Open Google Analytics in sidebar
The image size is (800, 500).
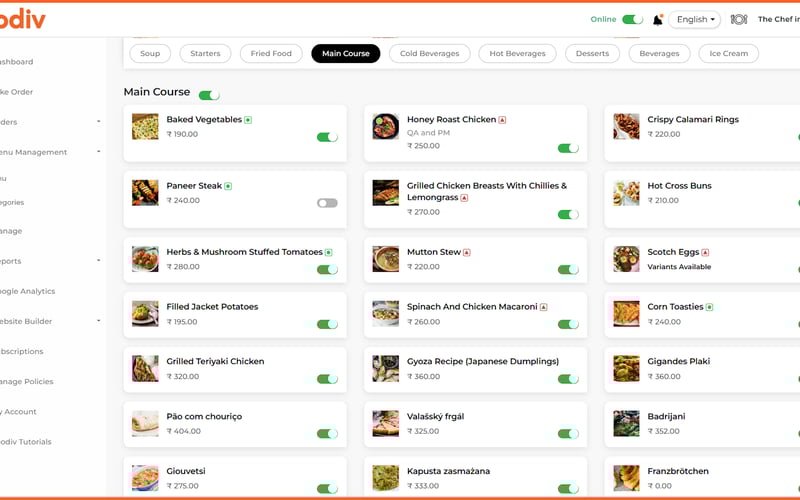pos(28,291)
